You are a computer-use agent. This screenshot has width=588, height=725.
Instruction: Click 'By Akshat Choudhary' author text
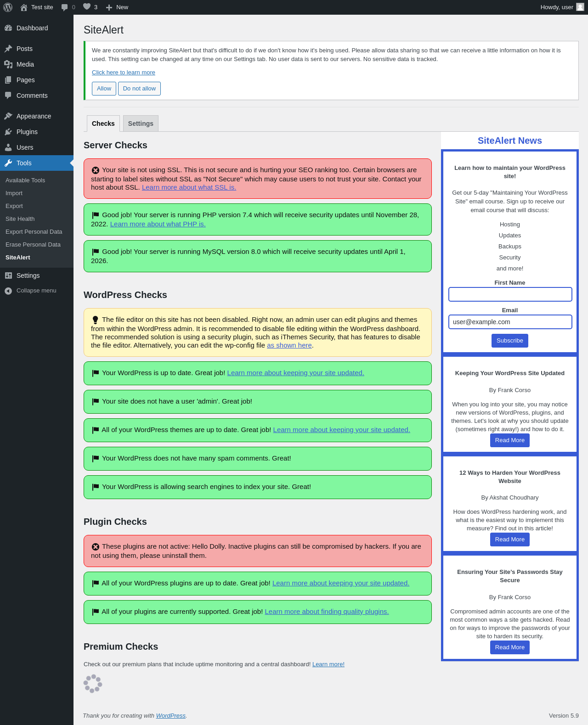(510, 498)
